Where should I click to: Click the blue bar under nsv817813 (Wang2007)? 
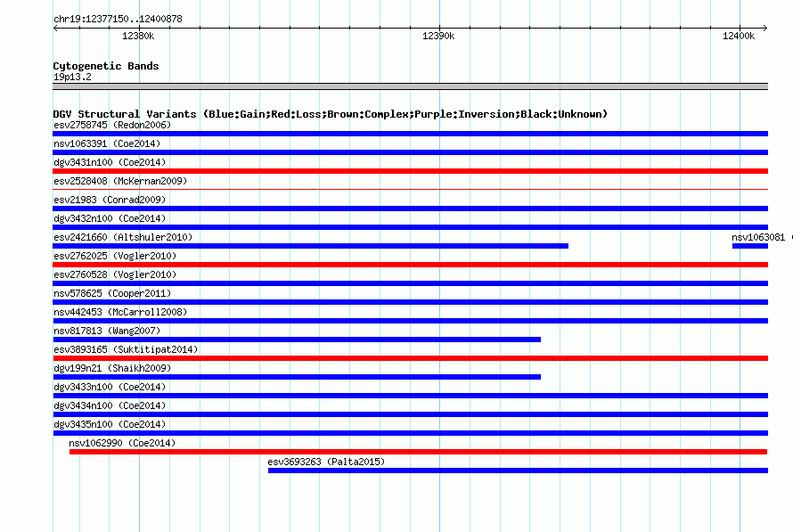[x=297, y=340]
